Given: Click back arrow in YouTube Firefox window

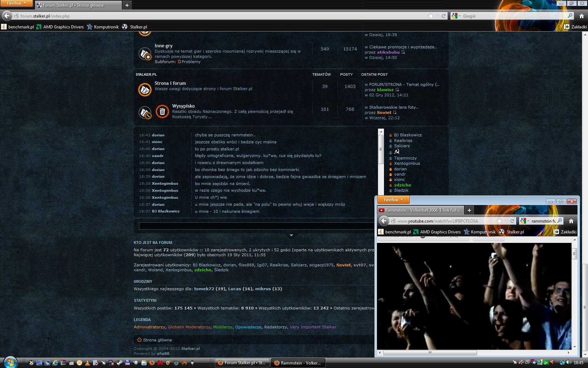Looking at the screenshot, I should (x=384, y=220).
